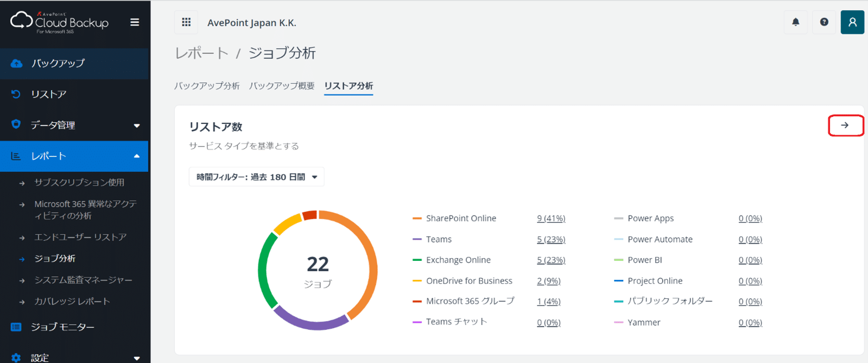Click SharePoint Online 9 (41%) link
Viewport: 868px width, 363px height.
(551, 218)
